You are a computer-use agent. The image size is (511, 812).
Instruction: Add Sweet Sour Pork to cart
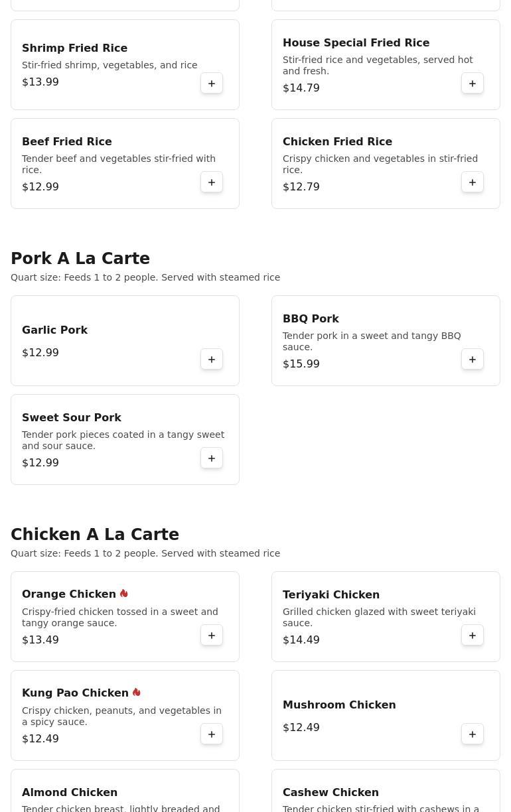tap(212, 458)
